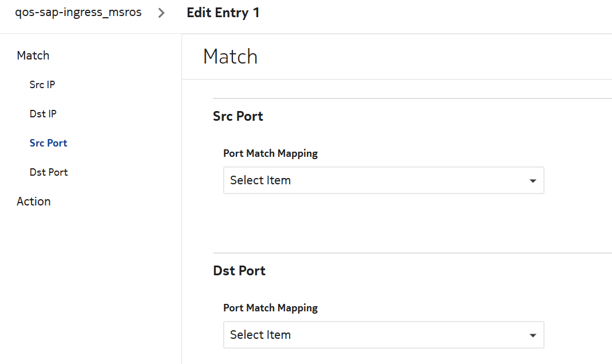612x364 pixels.
Task: Open Port Match Mapping list under Dst Port
Action: click(x=383, y=335)
